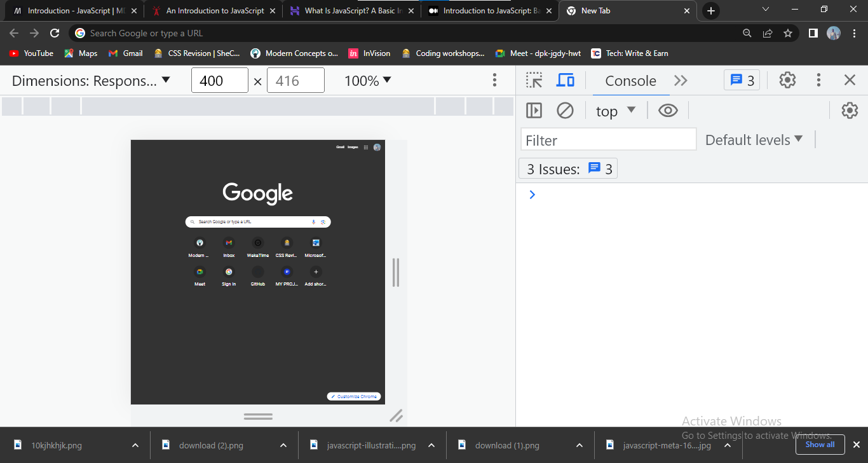Open the Gmail bookmark in bookmarks bar
868x463 pixels.
tap(126, 53)
